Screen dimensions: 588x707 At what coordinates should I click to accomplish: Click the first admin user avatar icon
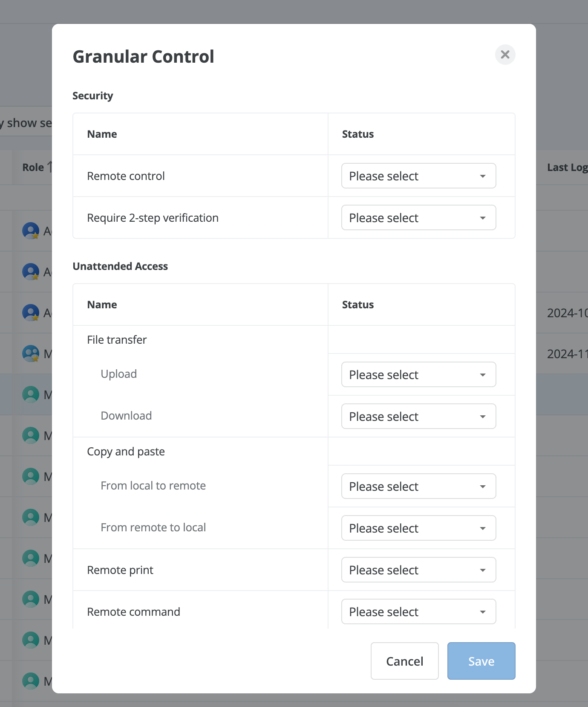(x=31, y=231)
